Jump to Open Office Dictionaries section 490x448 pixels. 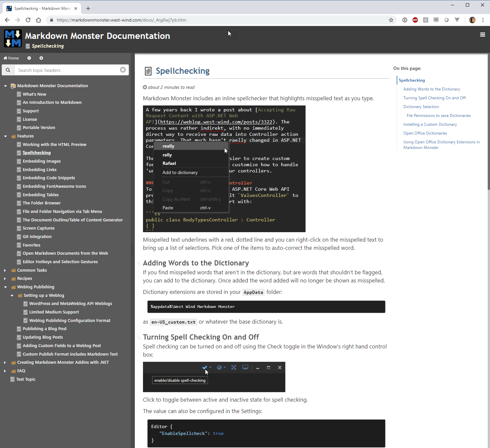tap(425, 133)
